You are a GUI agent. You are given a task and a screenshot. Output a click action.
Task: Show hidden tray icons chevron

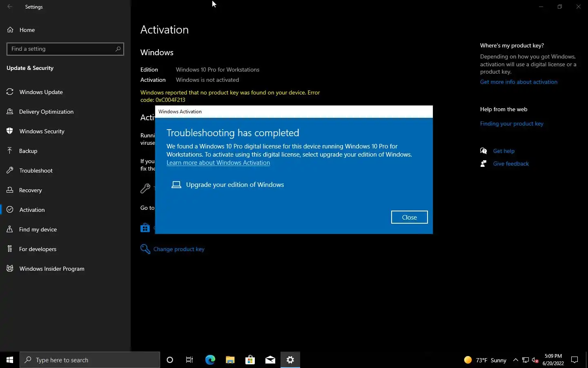pyautogui.click(x=515, y=360)
